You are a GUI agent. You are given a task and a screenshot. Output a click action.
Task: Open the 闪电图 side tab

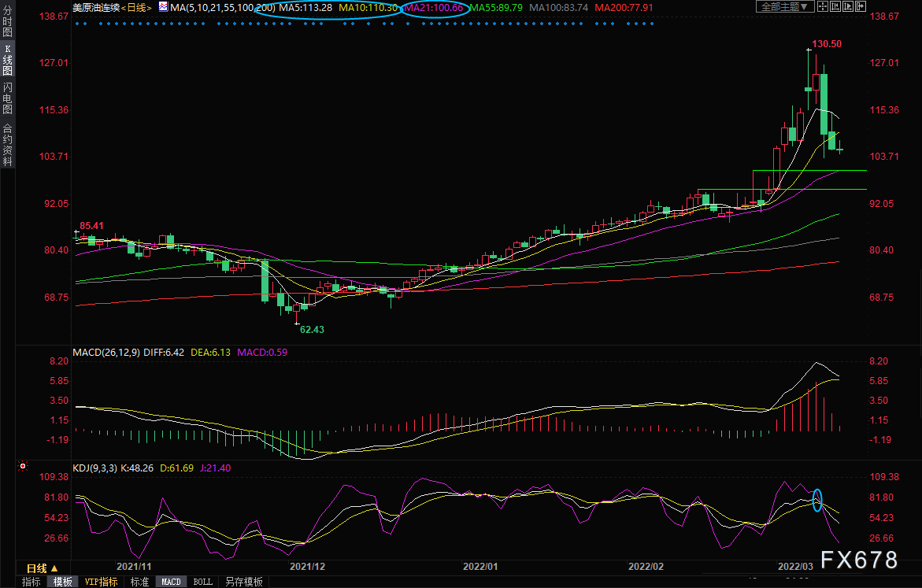[8, 98]
